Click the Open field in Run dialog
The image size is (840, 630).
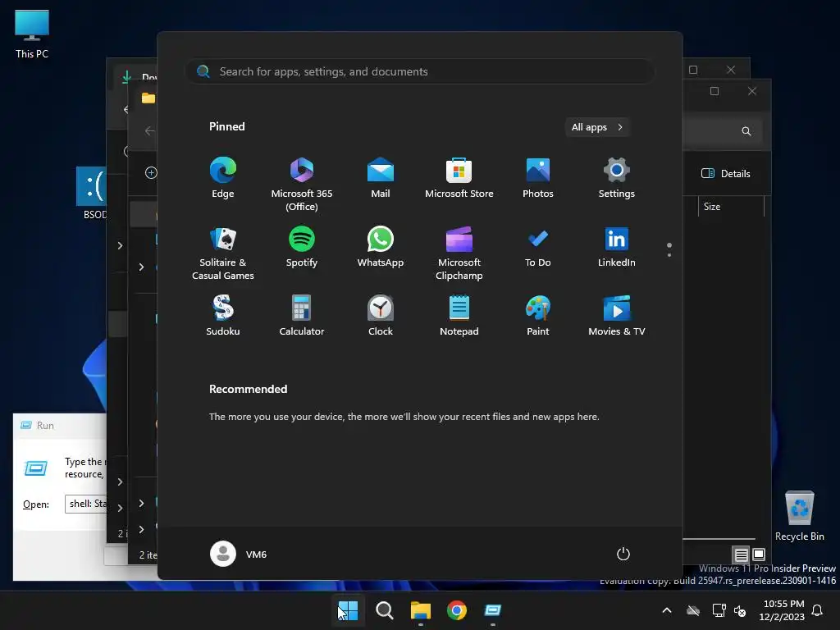click(85, 504)
